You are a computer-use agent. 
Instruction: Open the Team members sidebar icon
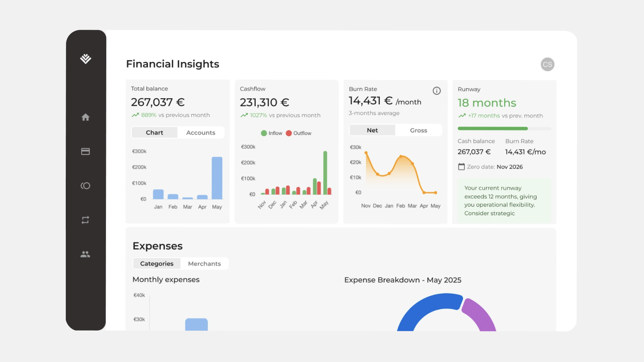coord(86,254)
